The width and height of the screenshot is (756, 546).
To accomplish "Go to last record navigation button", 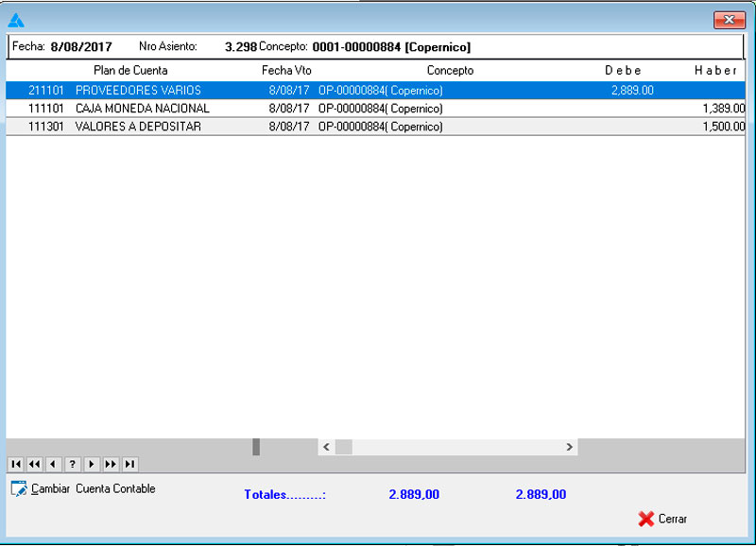I will click(129, 464).
